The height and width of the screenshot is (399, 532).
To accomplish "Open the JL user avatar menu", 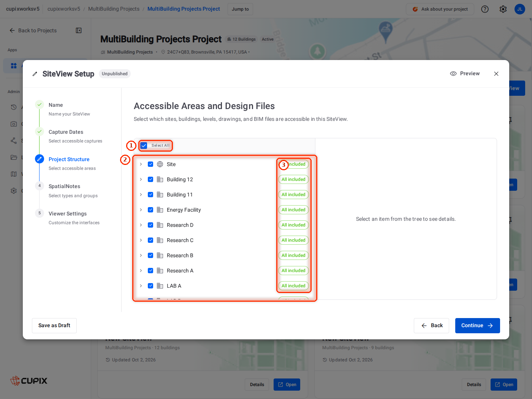I will (520, 9).
